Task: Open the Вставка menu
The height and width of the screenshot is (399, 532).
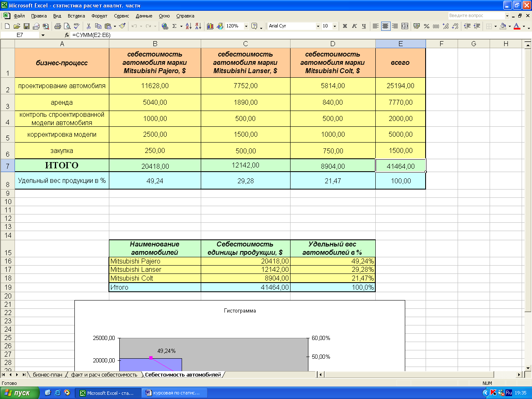Action: tap(76, 16)
